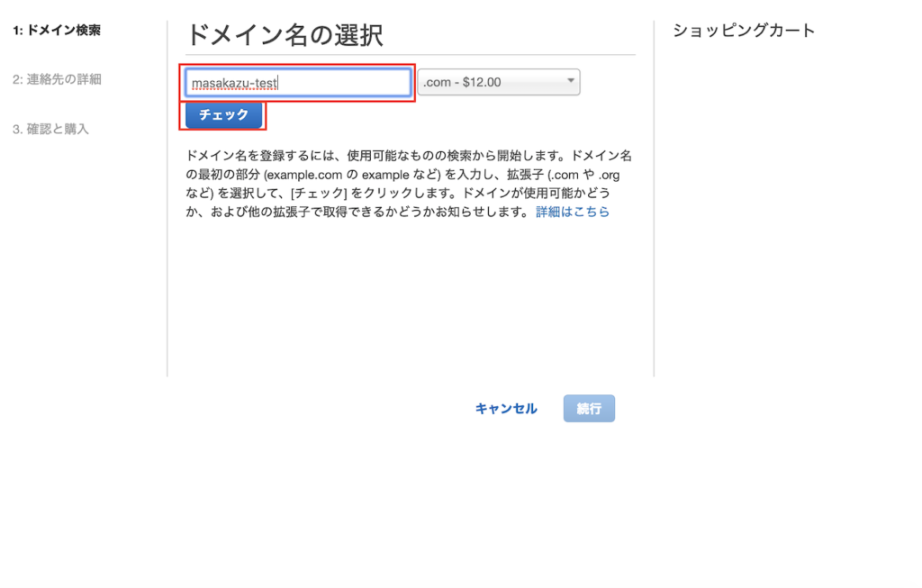
Task: Open the .com - $12.00 extension dropdown
Action: pos(498,83)
